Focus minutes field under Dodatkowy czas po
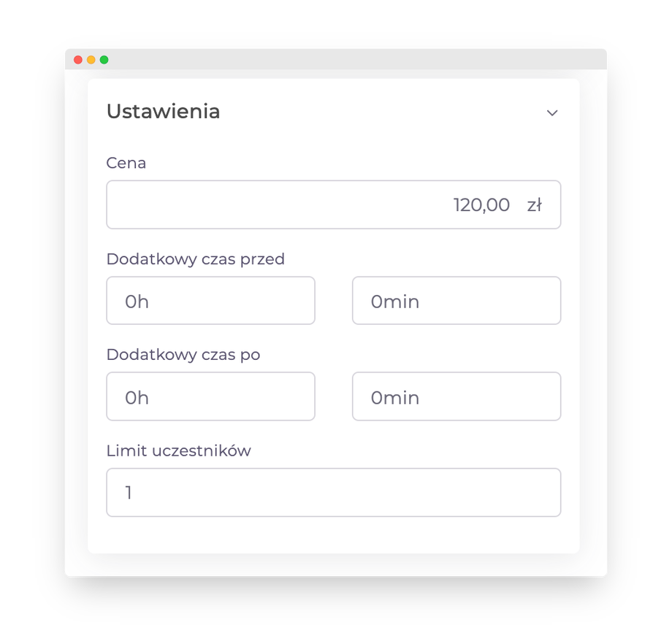The image size is (672, 625). coord(457,396)
